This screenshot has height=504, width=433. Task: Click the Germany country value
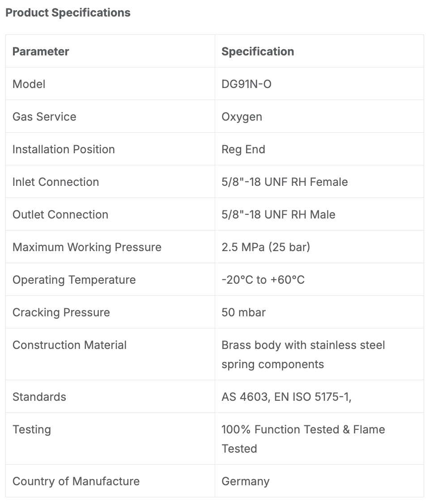coord(246,482)
